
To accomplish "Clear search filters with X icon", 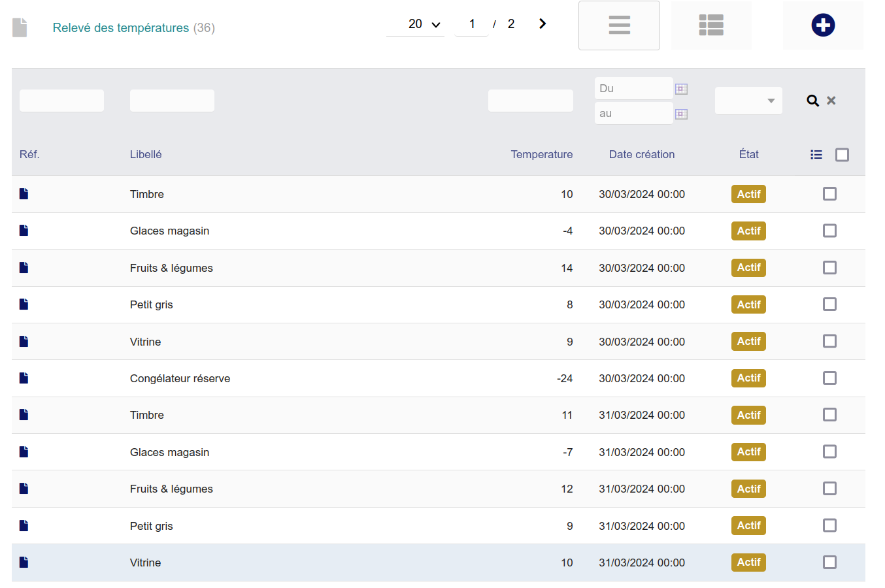I will (831, 101).
